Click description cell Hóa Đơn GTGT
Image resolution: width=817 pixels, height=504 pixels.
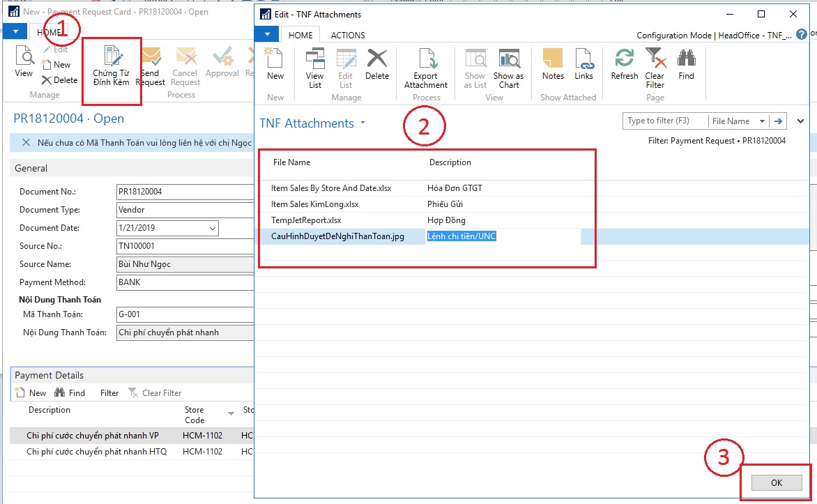click(x=455, y=188)
